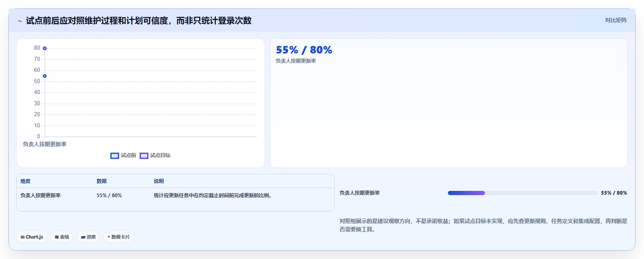Click the 对比矩阵 label in the header
This screenshot has height=259, width=644.
click(616, 20)
